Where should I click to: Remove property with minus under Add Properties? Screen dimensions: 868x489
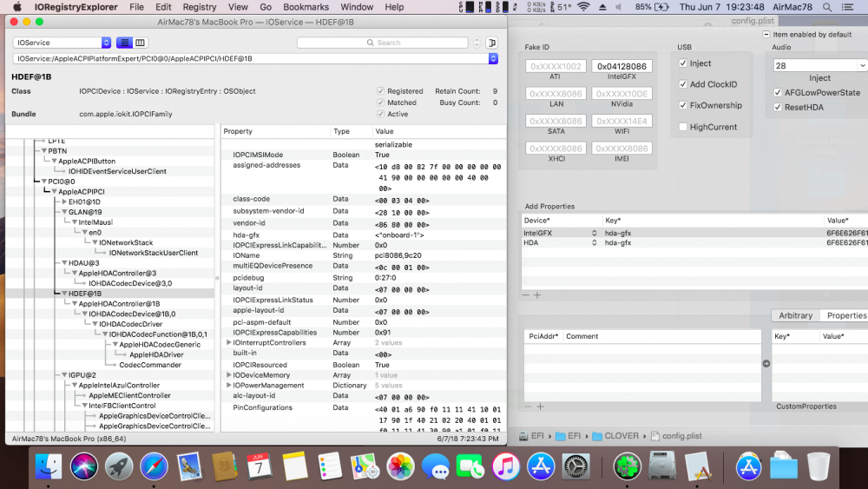526,295
